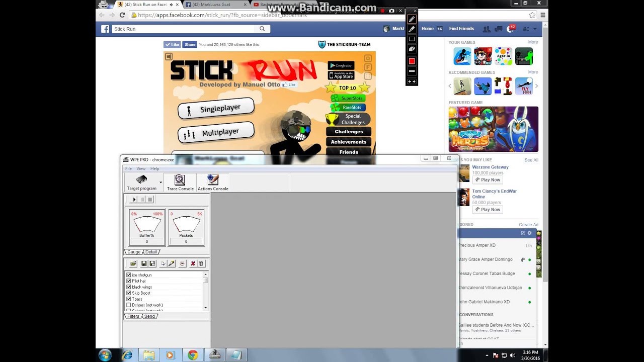The height and width of the screenshot is (362, 644).
Task: Uncheck the Pilot hat filter
Action: click(129, 281)
